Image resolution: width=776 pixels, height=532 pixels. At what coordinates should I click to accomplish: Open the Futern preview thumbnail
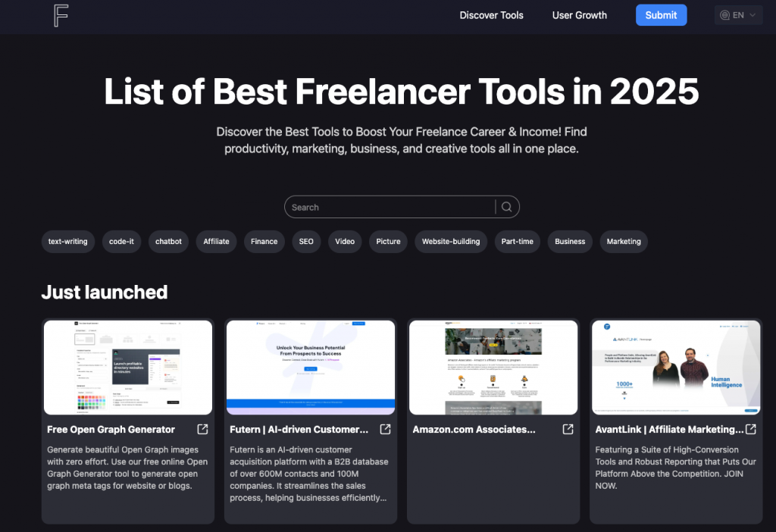(x=311, y=368)
